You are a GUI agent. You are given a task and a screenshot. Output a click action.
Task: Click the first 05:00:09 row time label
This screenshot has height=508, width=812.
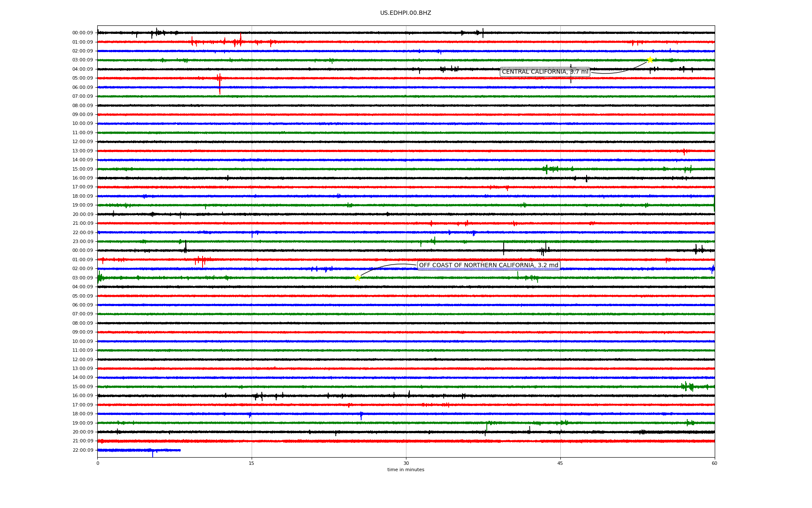[82, 78]
